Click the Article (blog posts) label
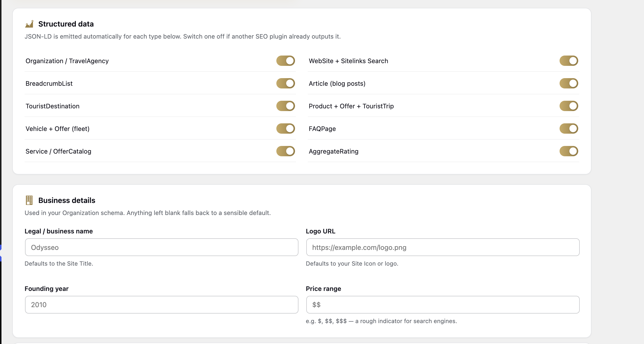Image resolution: width=644 pixels, height=344 pixels. (337, 83)
